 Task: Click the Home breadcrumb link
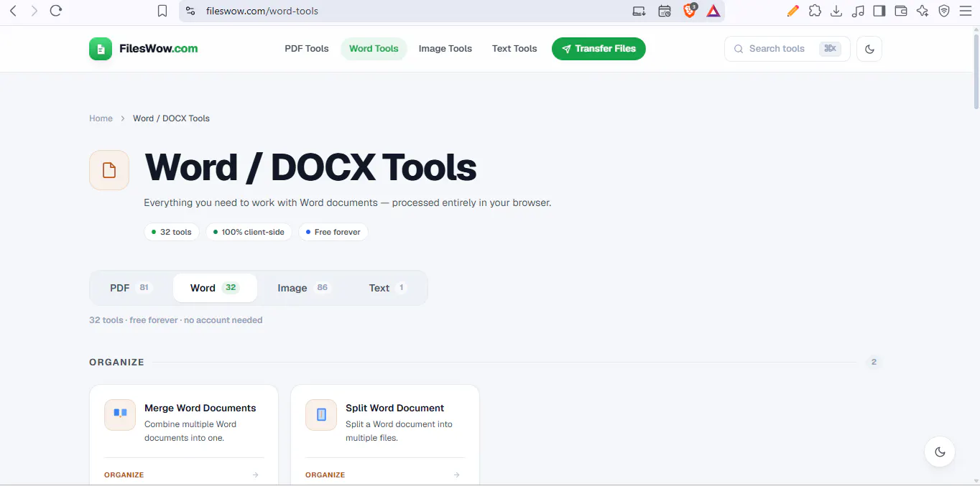coord(101,118)
